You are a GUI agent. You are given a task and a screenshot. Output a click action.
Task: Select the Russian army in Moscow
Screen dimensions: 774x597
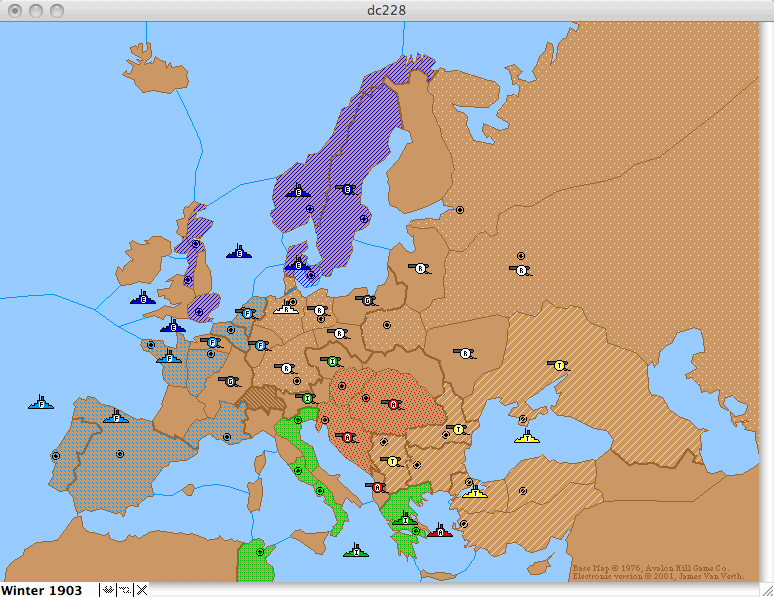(521, 270)
